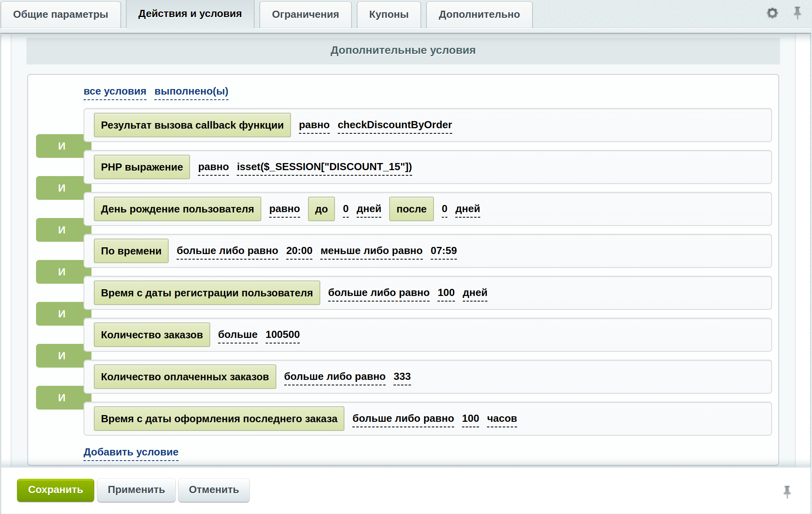The height and width of the screenshot is (514, 812).
Task: Edit the 20:00 start time value
Action: (x=299, y=251)
